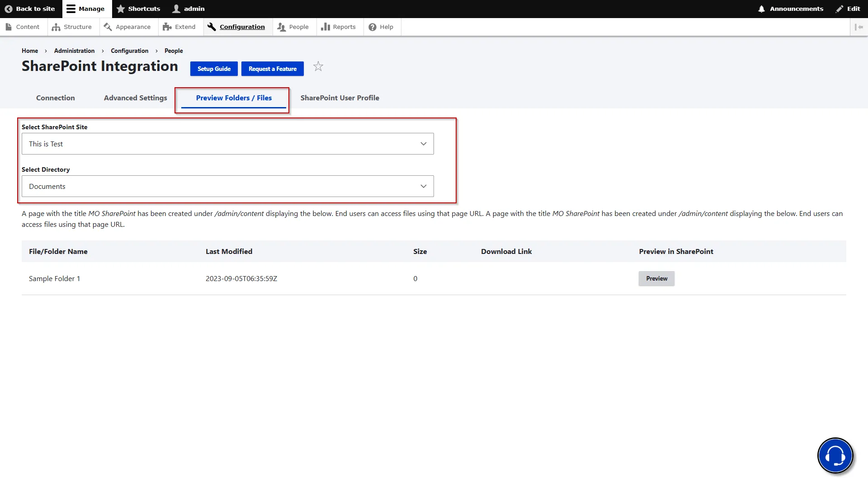Expand Select SharePoint Site dropdown

coord(228,144)
